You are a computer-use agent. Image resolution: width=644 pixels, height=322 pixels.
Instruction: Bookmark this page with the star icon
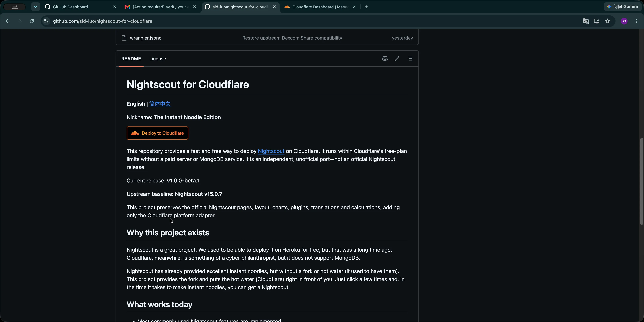point(607,21)
